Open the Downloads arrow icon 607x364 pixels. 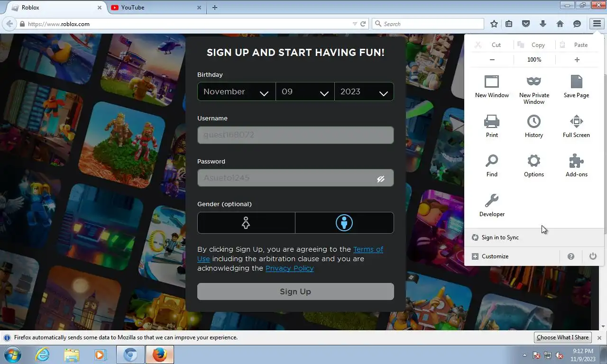point(543,24)
